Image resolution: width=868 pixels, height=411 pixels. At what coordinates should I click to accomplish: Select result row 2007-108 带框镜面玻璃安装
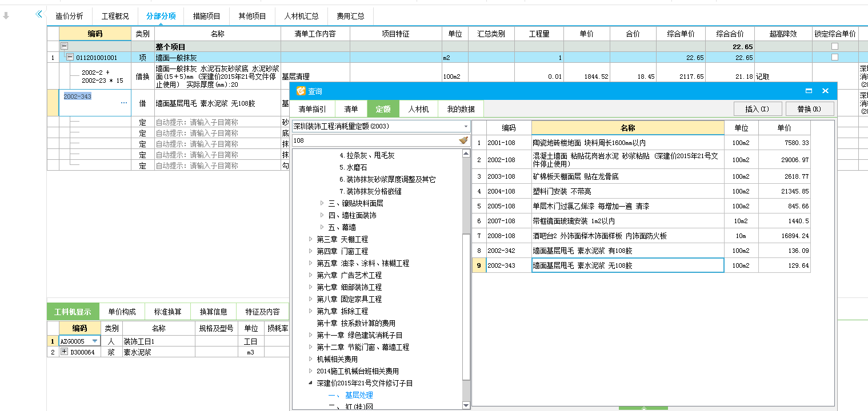[x=641, y=221]
